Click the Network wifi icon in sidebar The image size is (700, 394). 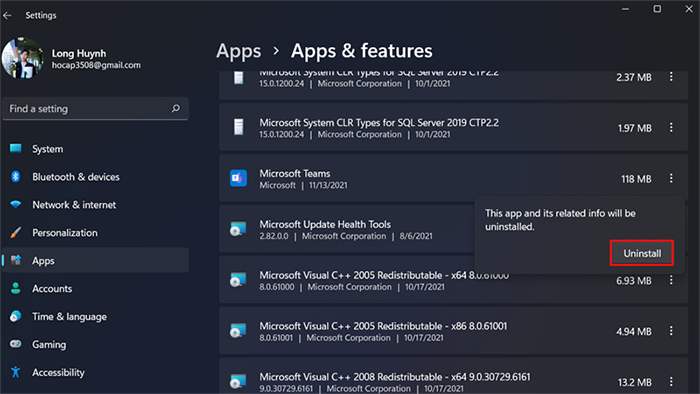pyautogui.click(x=16, y=204)
